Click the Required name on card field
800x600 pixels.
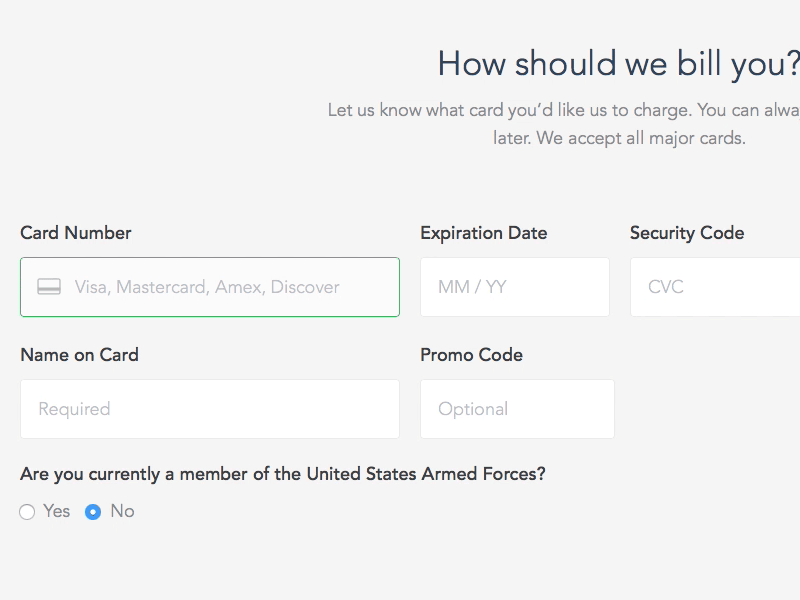(209, 409)
